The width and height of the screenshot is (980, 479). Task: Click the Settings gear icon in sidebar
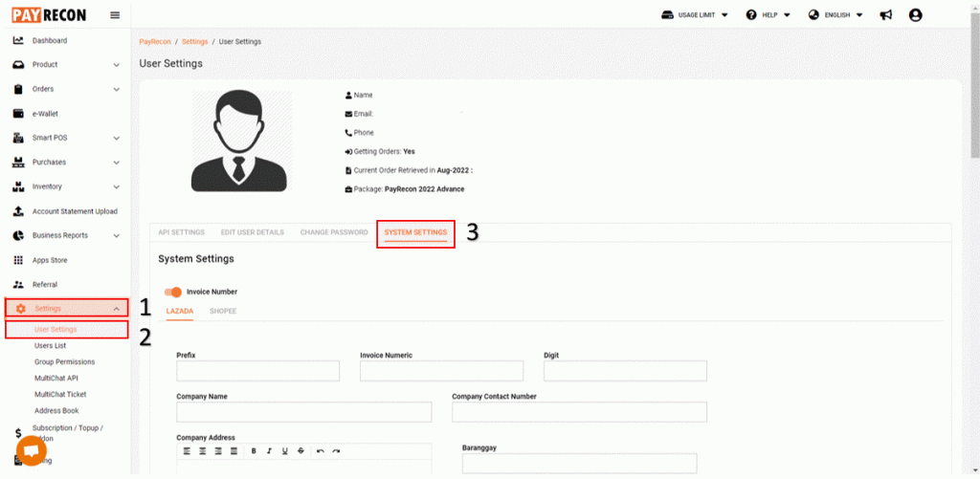(x=21, y=309)
